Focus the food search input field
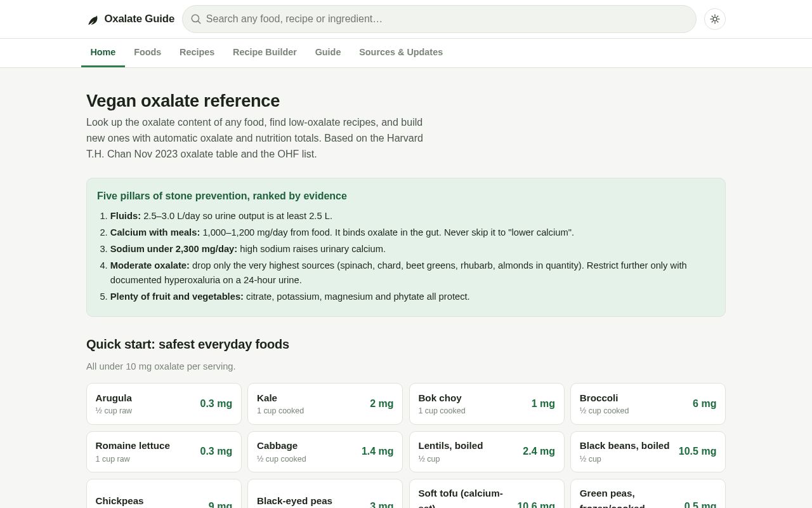The width and height of the screenshot is (812, 508). pyautogui.click(x=439, y=19)
